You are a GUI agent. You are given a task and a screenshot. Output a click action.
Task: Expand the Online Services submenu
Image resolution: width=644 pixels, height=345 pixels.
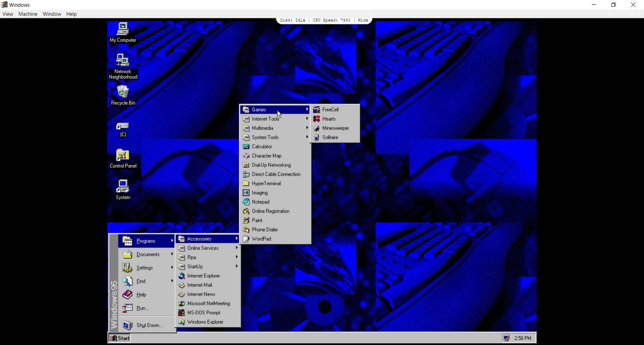pos(208,248)
